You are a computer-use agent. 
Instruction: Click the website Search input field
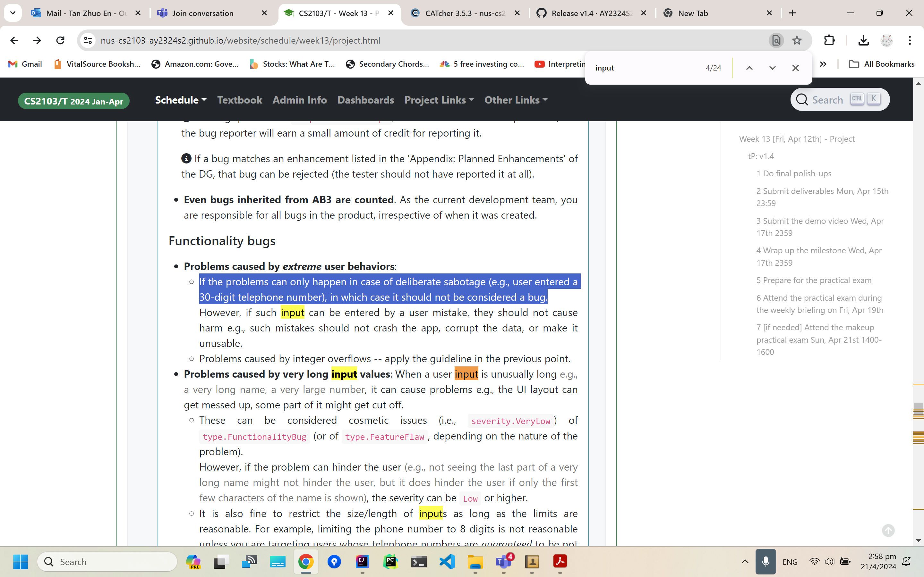tap(827, 100)
